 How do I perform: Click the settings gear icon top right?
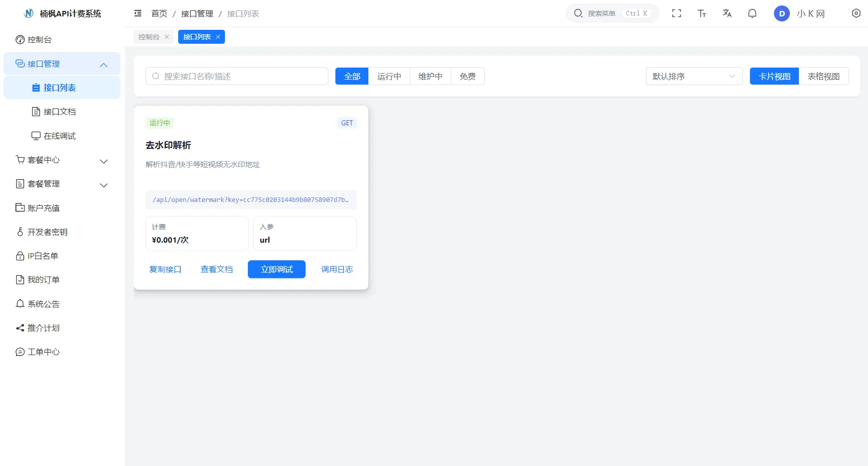click(857, 13)
